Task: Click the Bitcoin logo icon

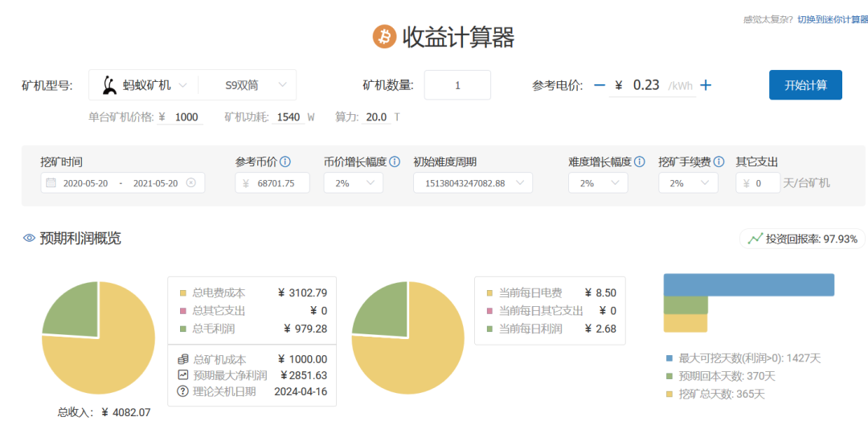Action: click(384, 36)
